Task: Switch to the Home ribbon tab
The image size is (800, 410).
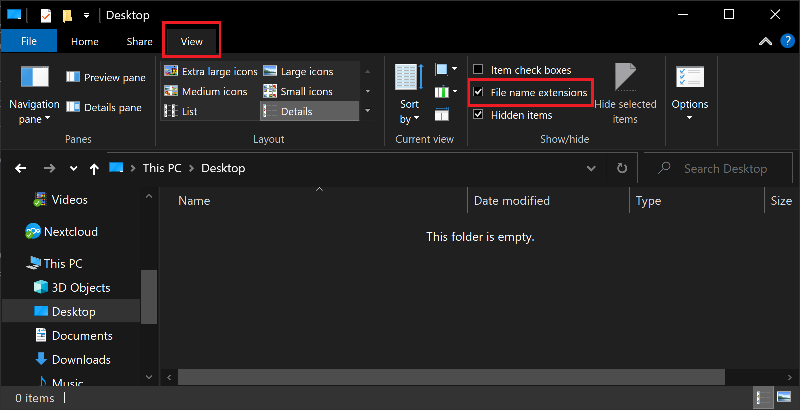Action: click(85, 41)
